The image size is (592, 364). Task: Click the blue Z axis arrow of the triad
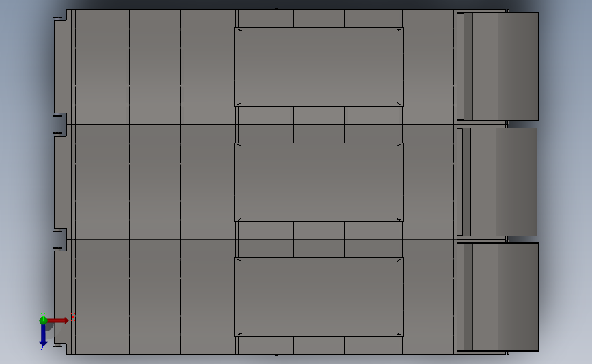(x=43, y=335)
